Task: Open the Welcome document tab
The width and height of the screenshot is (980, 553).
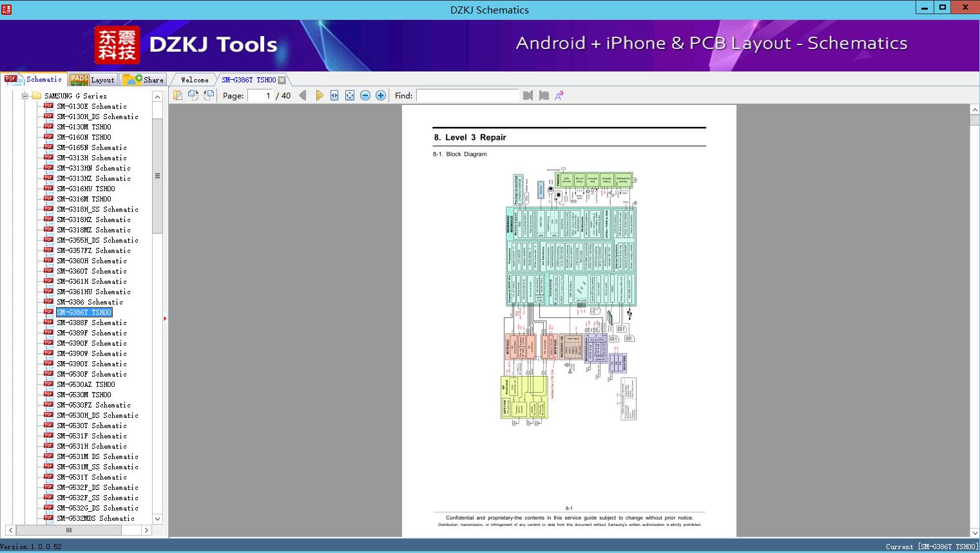Action: click(194, 80)
